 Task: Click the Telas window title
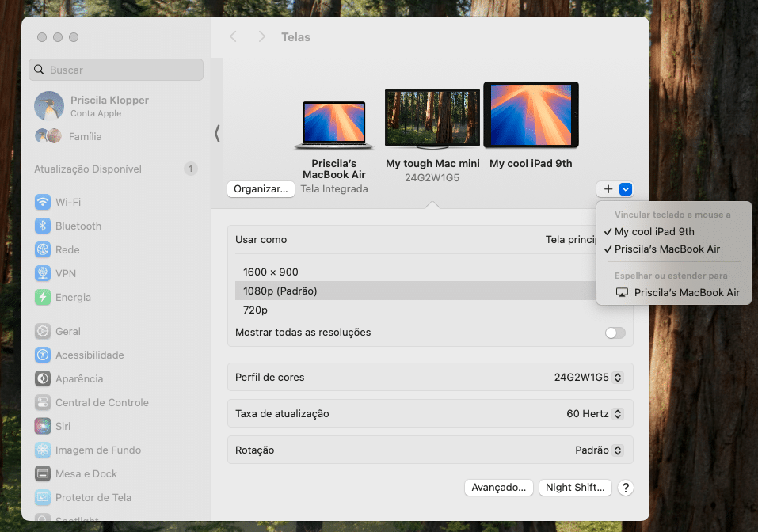[x=296, y=36]
